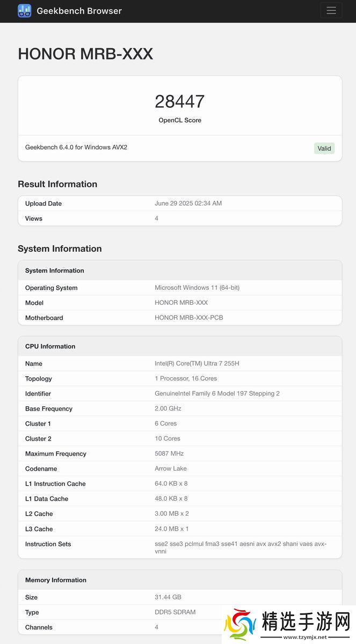Click the www.tzymjx.net watermark URL
This screenshot has width=356, height=644.
tap(305, 637)
